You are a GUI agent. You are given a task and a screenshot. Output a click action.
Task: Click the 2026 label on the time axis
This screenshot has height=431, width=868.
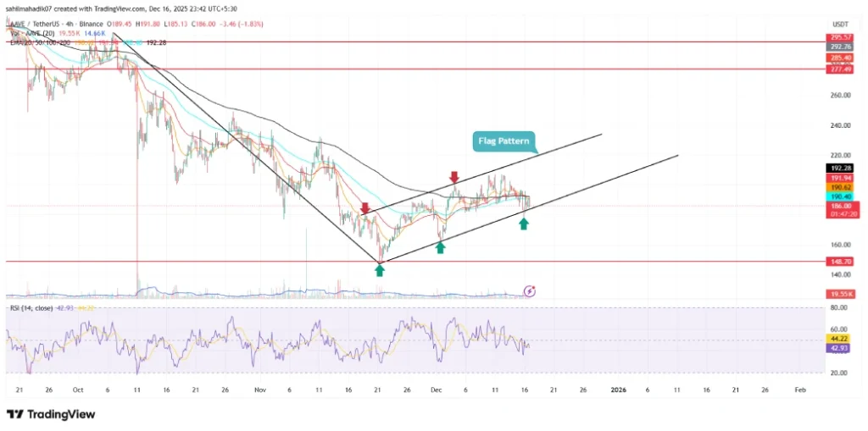(618, 390)
